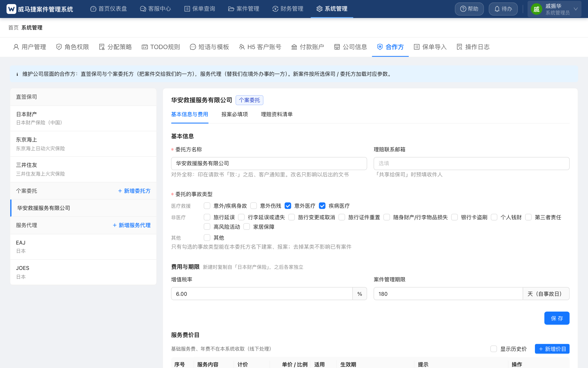The width and height of the screenshot is (588, 368).
Task: Click the 案件管理 folder icon
Action: (x=231, y=9)
